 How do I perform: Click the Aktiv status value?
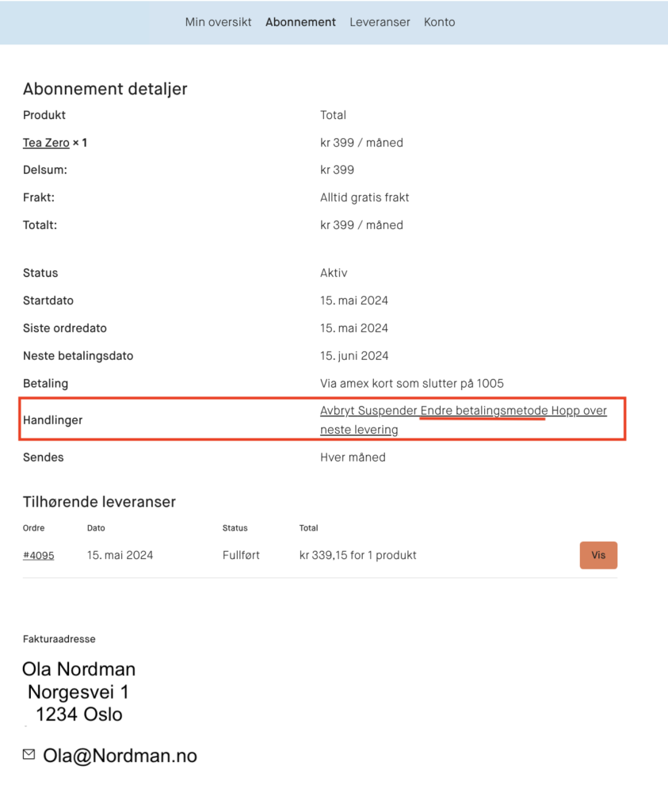click(x=334, y=273)
